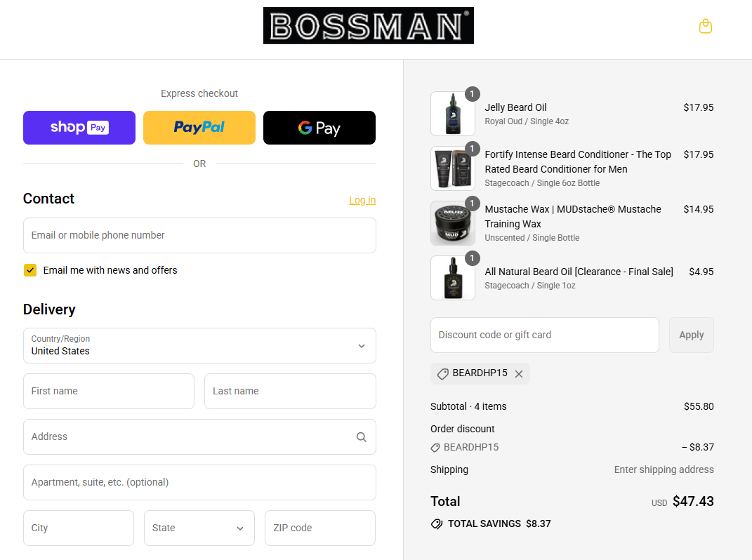Open the shopping bag cart icon
This screenshot has height=560, width=752.
[706, 26]
